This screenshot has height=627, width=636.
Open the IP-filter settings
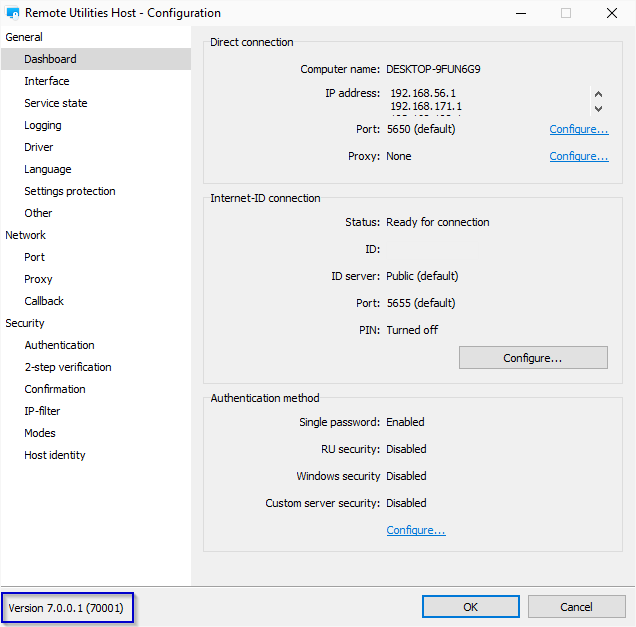42,411
